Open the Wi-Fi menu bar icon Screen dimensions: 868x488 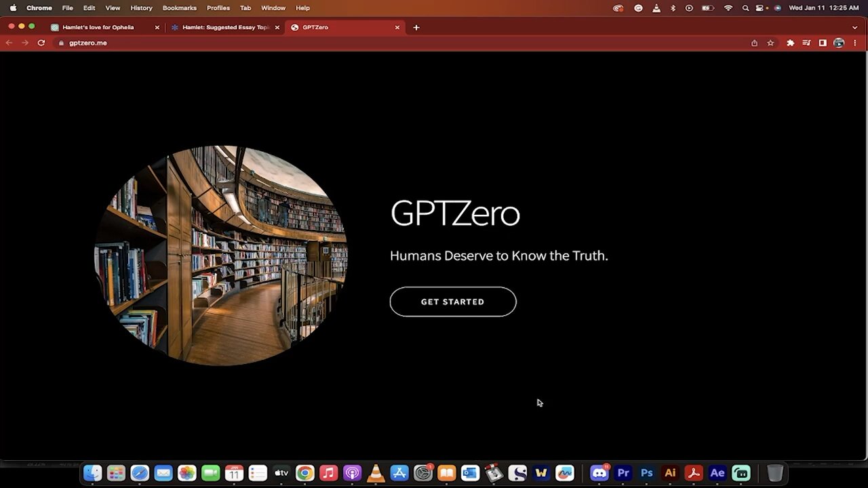coord(728,8)
